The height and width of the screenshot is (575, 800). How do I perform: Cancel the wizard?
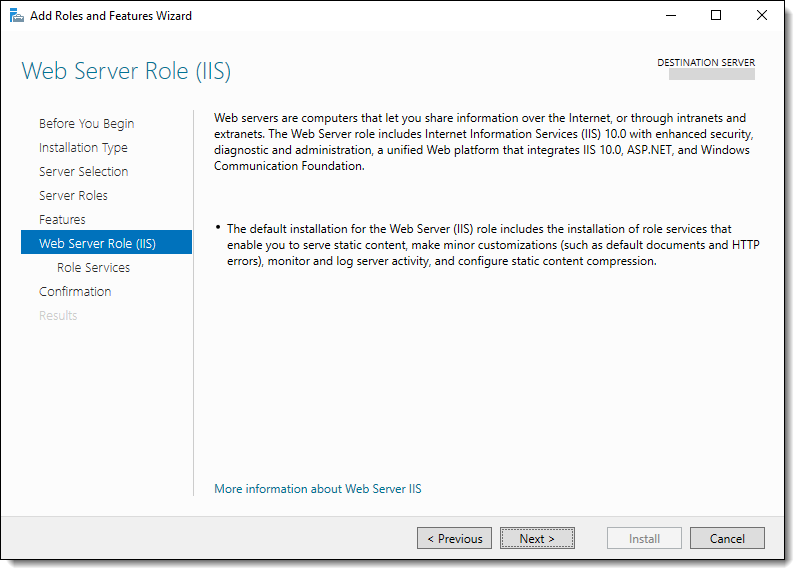tap(727, 539)
